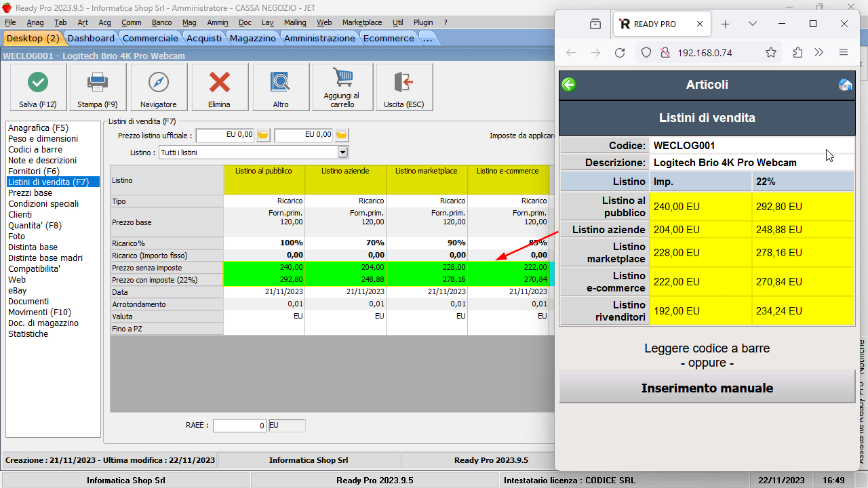868x488 pixels.
Task: Switch to the Magazzino tab
Action: pyautogui.click(x=253, y=38)
